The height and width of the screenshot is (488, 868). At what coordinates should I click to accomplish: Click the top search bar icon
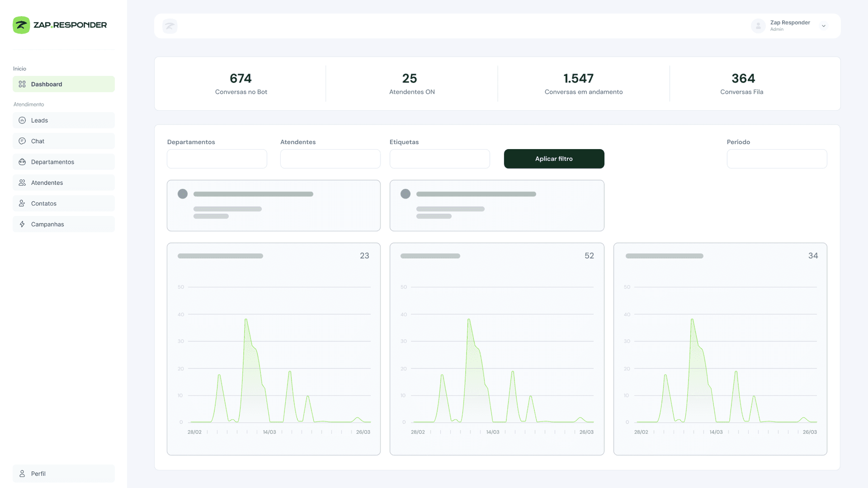point(170,26)
